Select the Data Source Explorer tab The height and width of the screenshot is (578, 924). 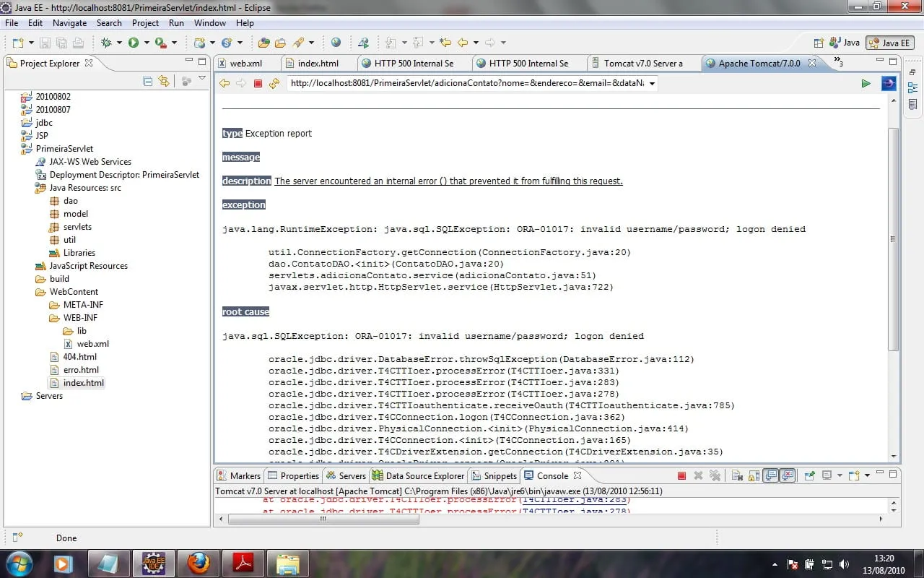click(424, 475)
